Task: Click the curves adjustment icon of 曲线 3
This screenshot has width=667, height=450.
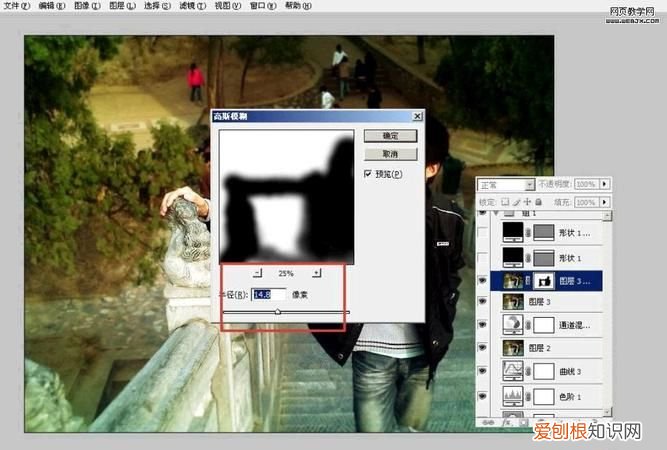Action: click(x=513, y=371)
